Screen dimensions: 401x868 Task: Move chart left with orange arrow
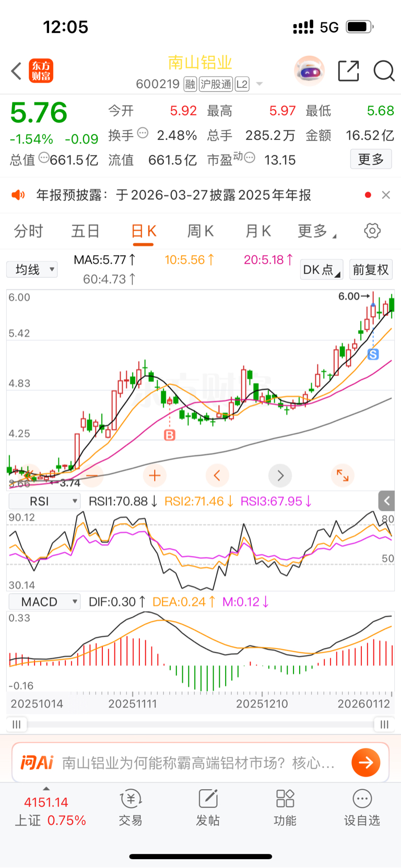point(217,475)
